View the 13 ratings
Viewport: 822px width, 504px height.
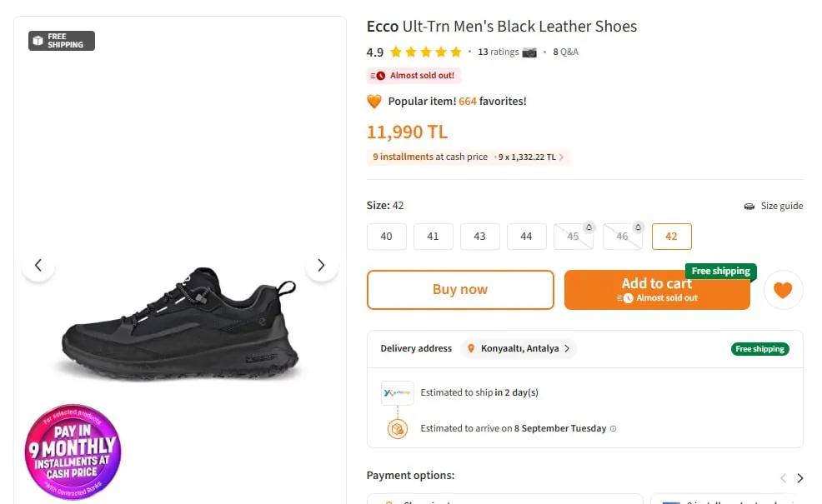pyautogui.click(x=498, y=52)
